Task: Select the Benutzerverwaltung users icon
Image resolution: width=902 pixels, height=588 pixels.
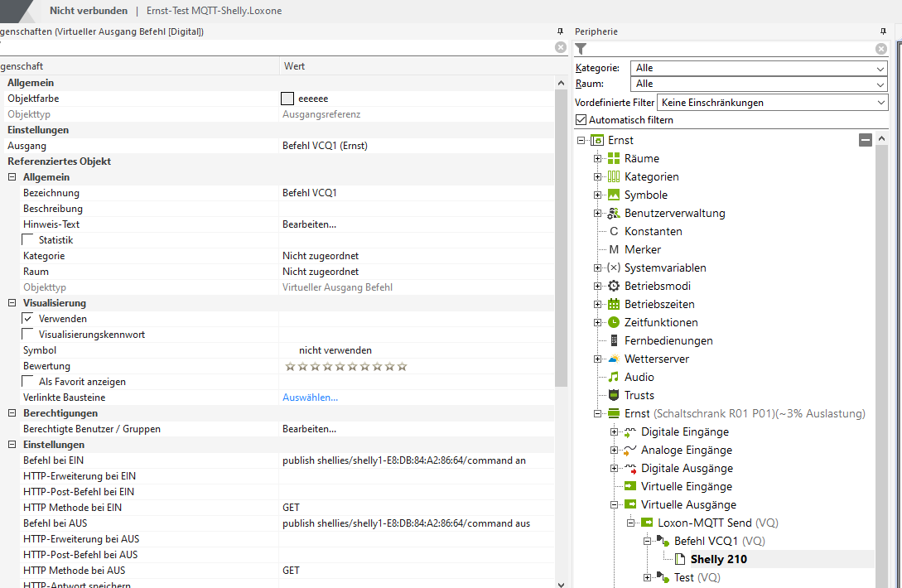Action: pos(614,213)
